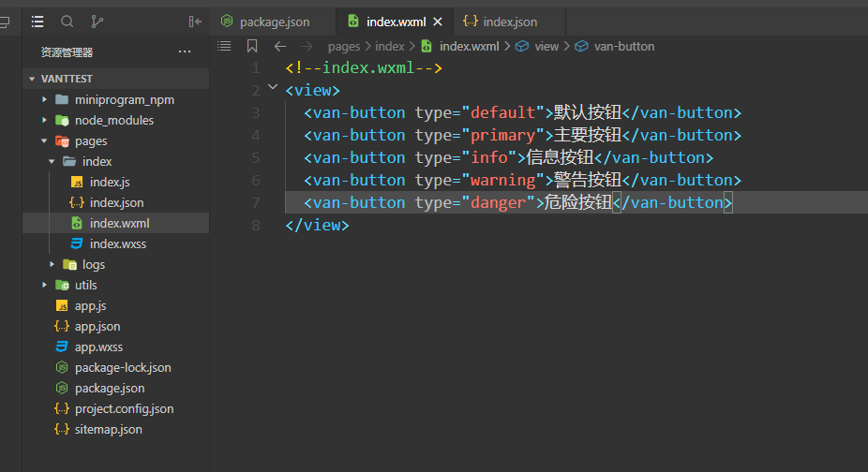This screenshot has height=472, width=868.
Task: Click the 资源管理器 panel title
Action: 67,52
